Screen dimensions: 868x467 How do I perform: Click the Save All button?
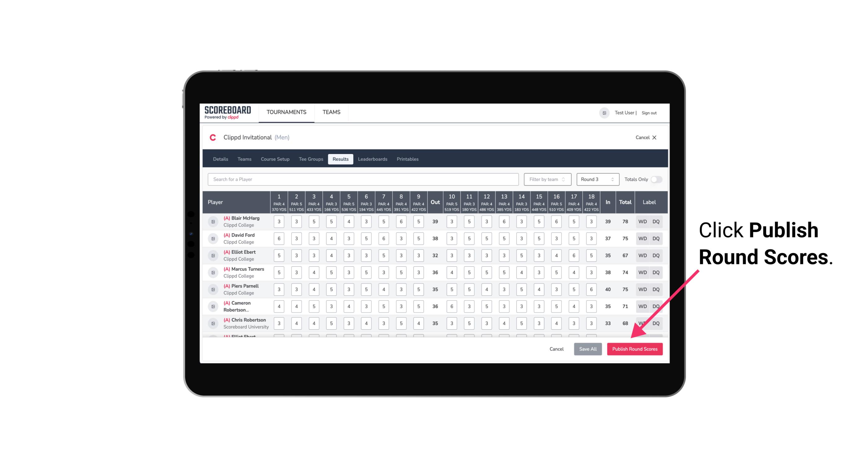click(588, 349)
